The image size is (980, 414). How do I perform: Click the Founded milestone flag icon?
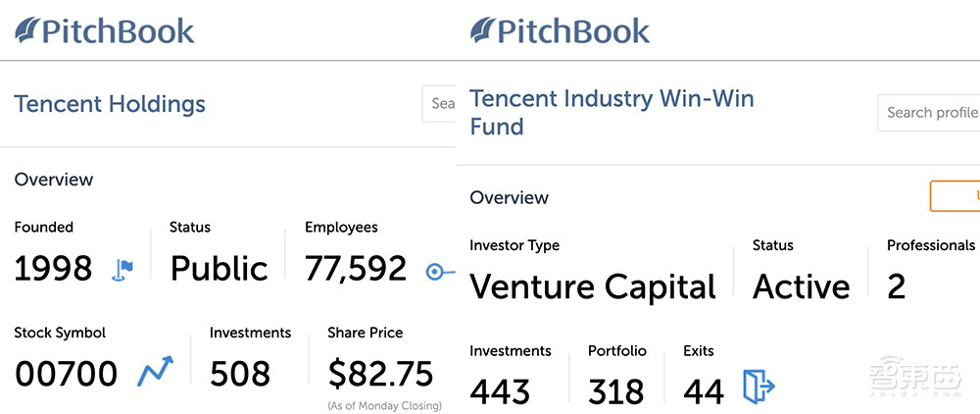click(123, 269)
